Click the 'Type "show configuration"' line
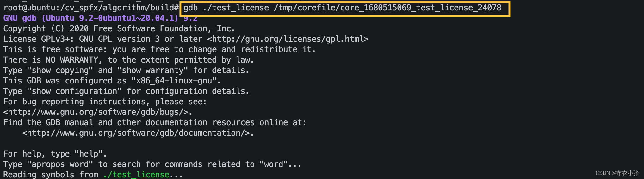 pos(126,91)
